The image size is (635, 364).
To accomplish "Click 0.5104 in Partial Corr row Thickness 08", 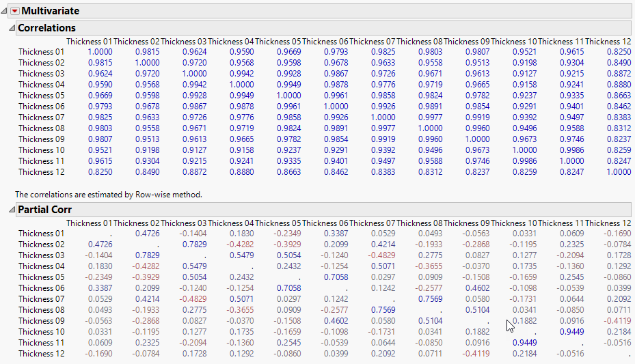I will point(478,310).
